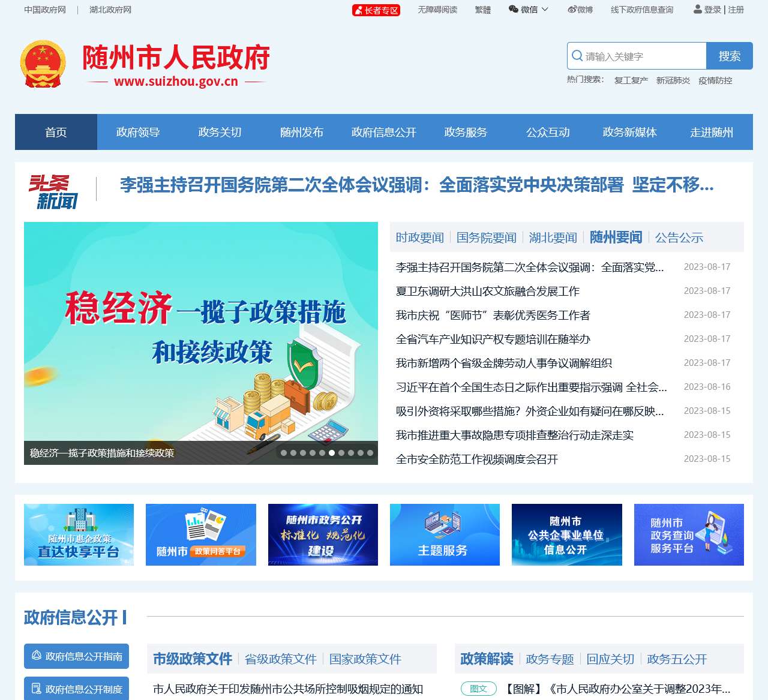The image size is (768, 700).
Task: Click the 注册 register link
Action: point(736,10)
